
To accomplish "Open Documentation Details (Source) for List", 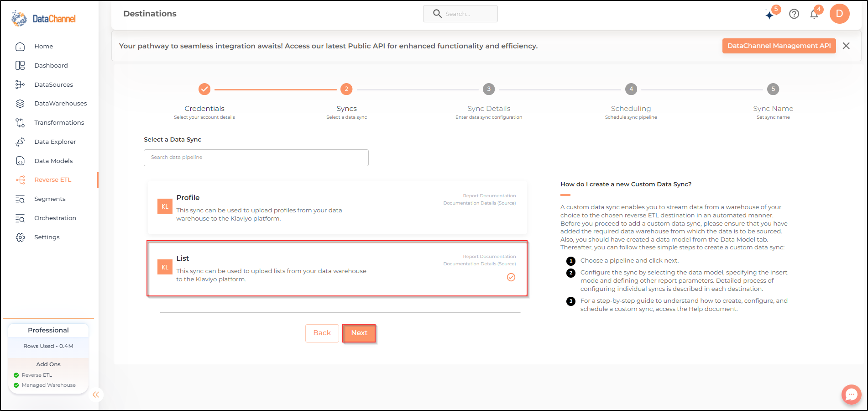I will tap(480, 264).
